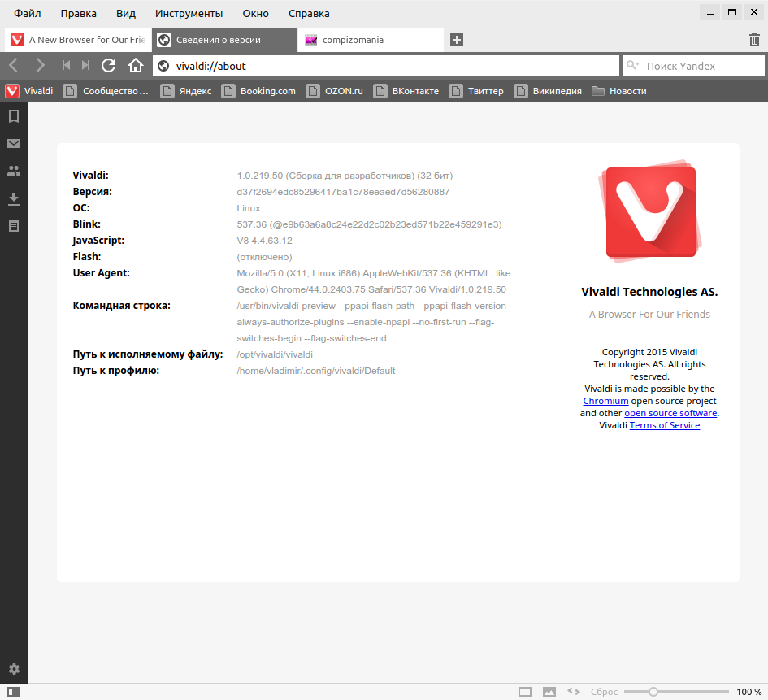Screen dimensions: 768x700
Task: Open the Окно menu
Action: (255, 13)
